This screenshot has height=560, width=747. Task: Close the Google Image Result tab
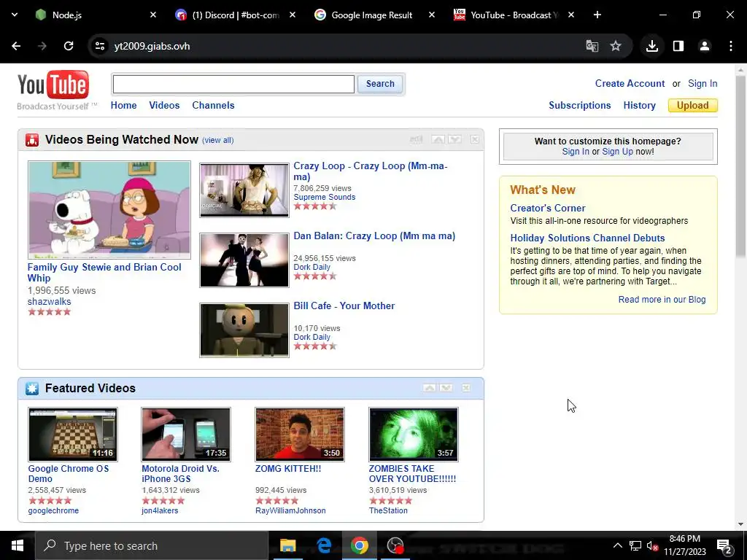pos(432,15)
